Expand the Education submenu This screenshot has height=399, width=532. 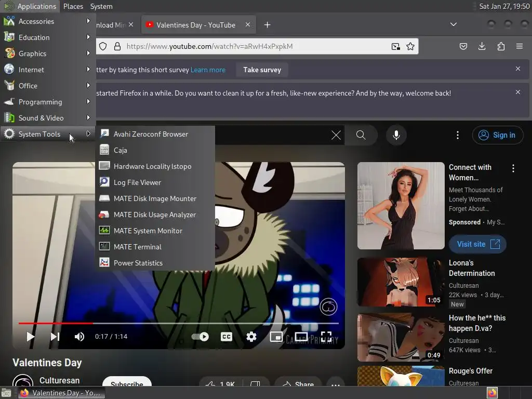pyautogui.click(x=47, y=37)
